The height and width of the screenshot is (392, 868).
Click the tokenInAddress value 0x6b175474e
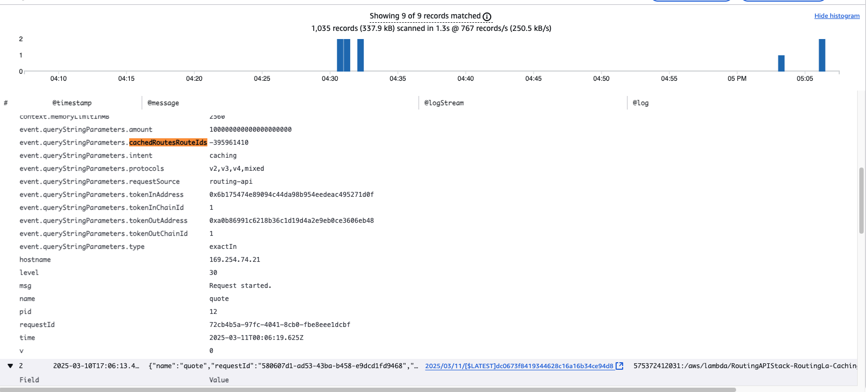[292, 195]
